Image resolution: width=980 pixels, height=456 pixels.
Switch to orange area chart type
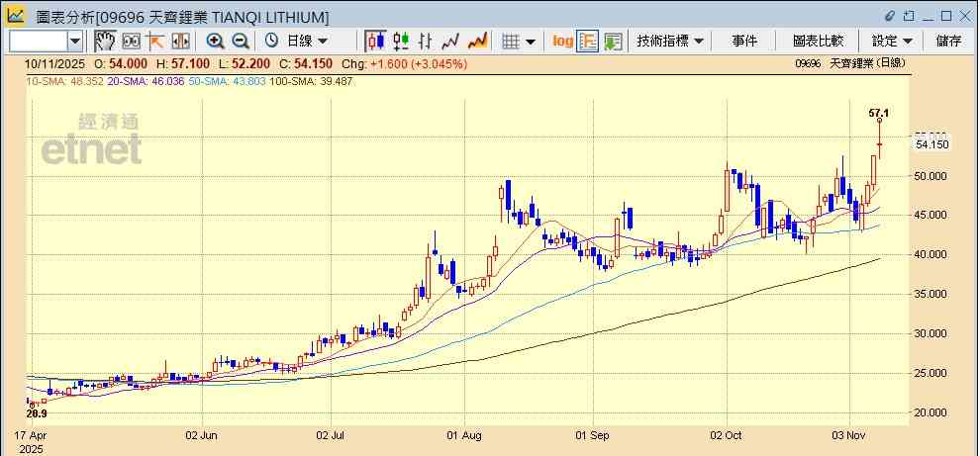coord(477,41)
